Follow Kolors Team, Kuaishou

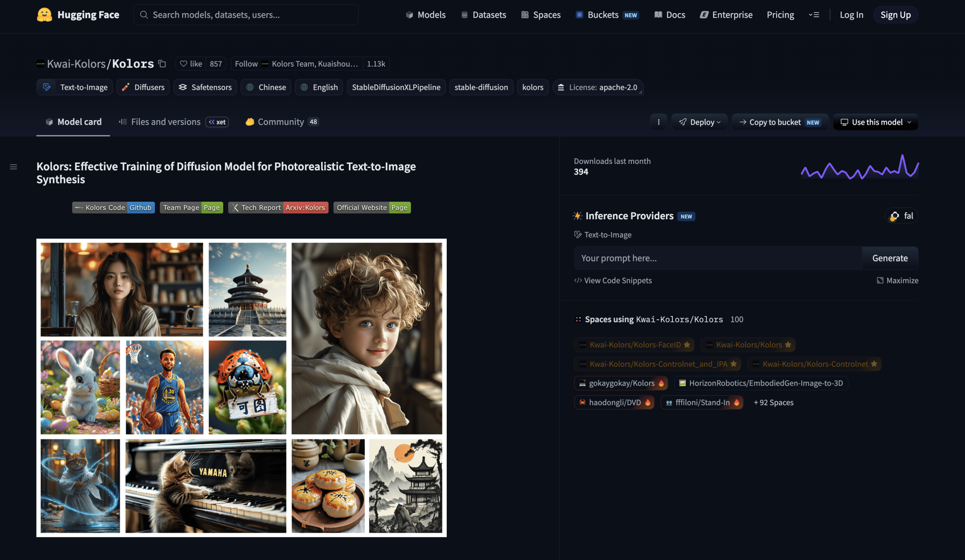tap(297, 64)
